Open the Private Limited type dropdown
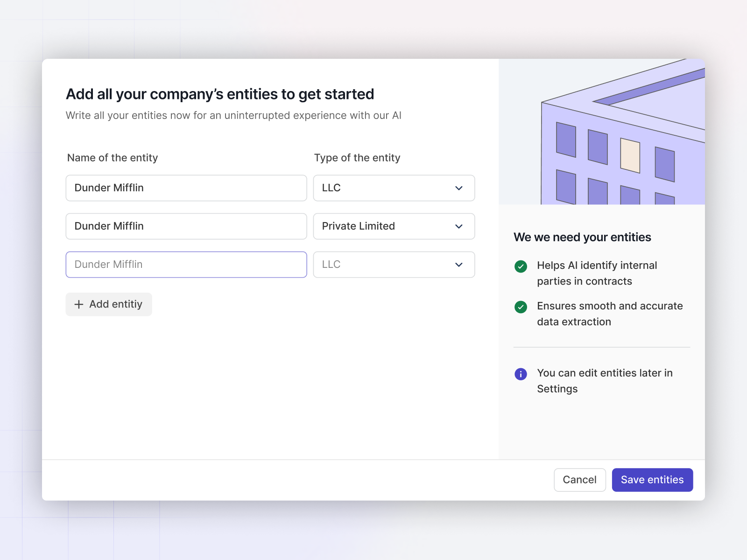The width and height of the screenshot is (747, 560). 394,226
